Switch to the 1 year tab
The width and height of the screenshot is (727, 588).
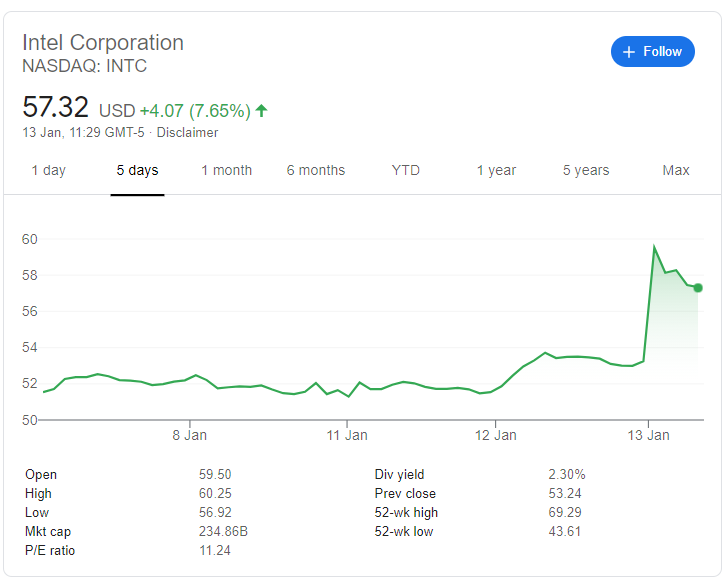click(x=496, y=170)
